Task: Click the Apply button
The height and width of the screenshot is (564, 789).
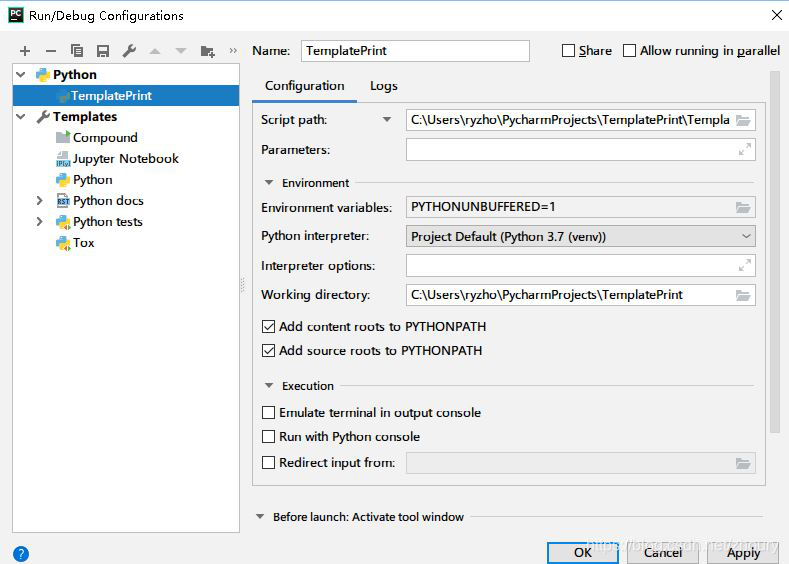Action: 743,553
